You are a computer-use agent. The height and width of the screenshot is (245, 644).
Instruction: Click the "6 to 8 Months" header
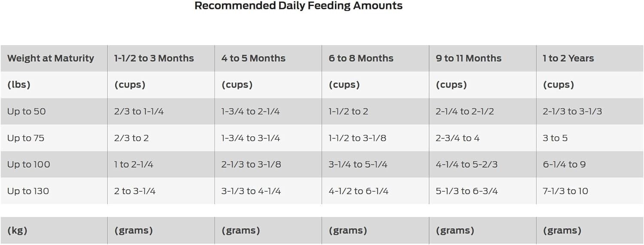click(361, 58)
